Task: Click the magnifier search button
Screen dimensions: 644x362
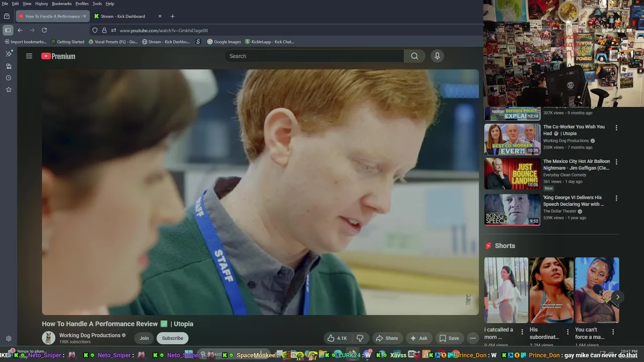Action: pyautogui.click(x=415, y=56)
